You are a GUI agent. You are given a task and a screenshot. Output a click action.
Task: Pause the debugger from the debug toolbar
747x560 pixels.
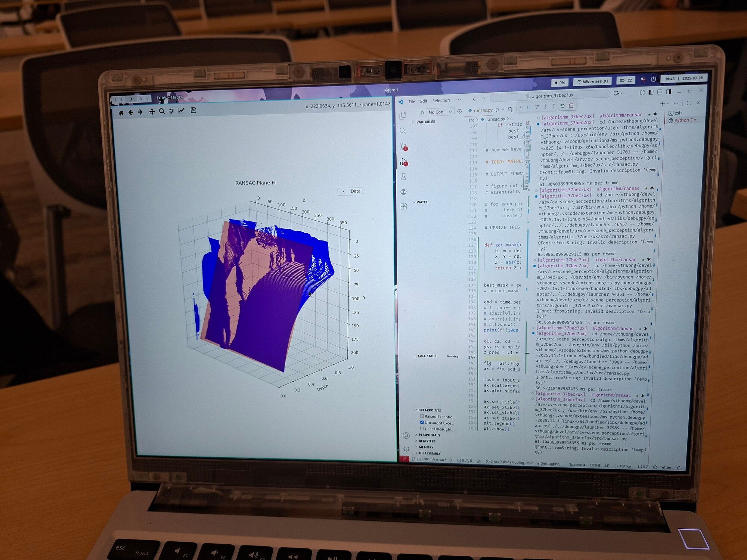[528, 107]
